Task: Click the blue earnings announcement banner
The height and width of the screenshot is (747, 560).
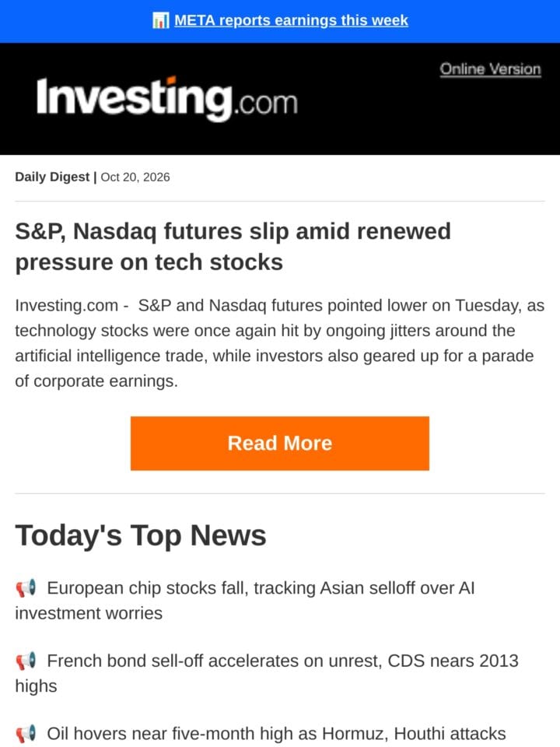Action: click(280, 21)
